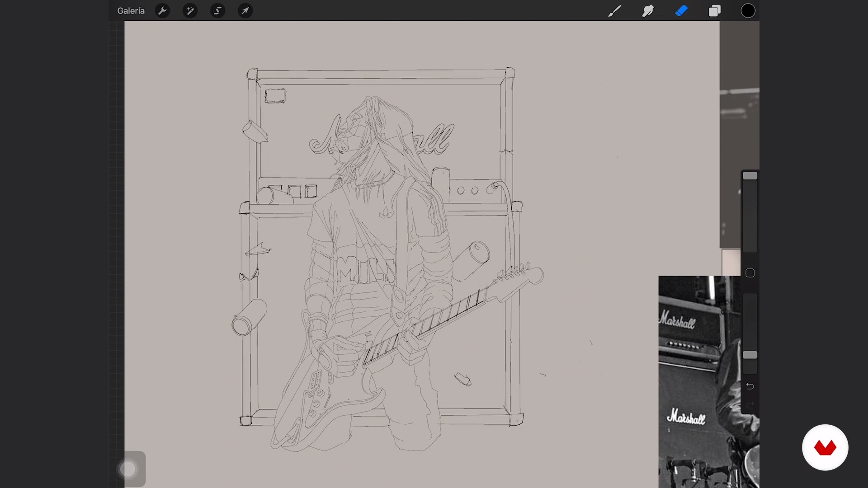Open the Layers panel
Viewport: 868px width, 488px height.
715,11
